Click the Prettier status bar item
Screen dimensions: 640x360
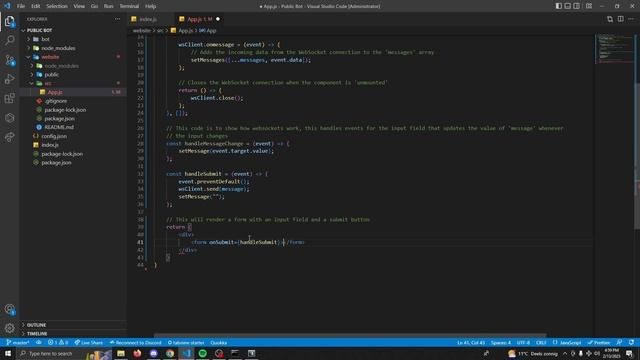(599, 342)
